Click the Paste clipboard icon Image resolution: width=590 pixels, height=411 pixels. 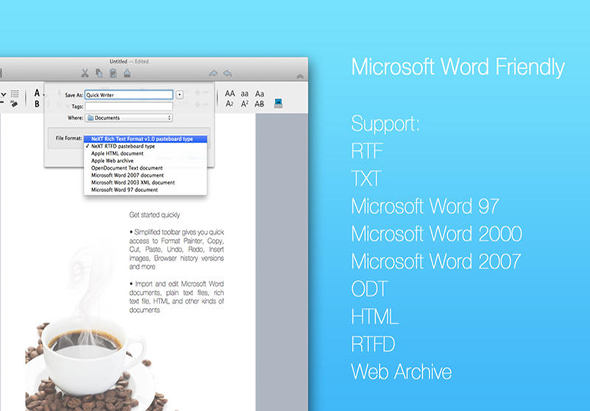pyautogui.click(x=113, y=73)
